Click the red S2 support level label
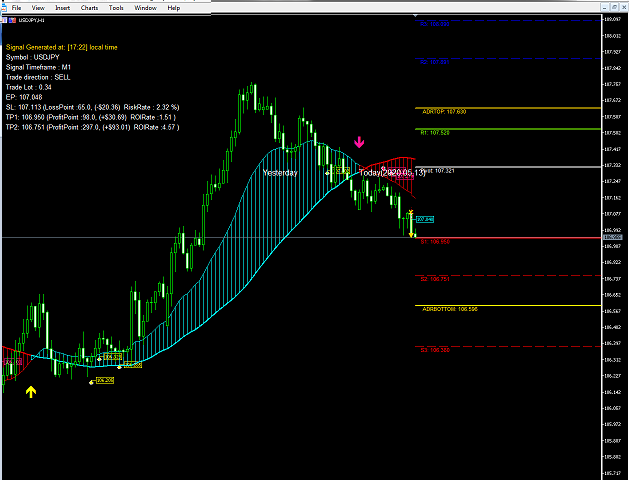 (435, 279)
